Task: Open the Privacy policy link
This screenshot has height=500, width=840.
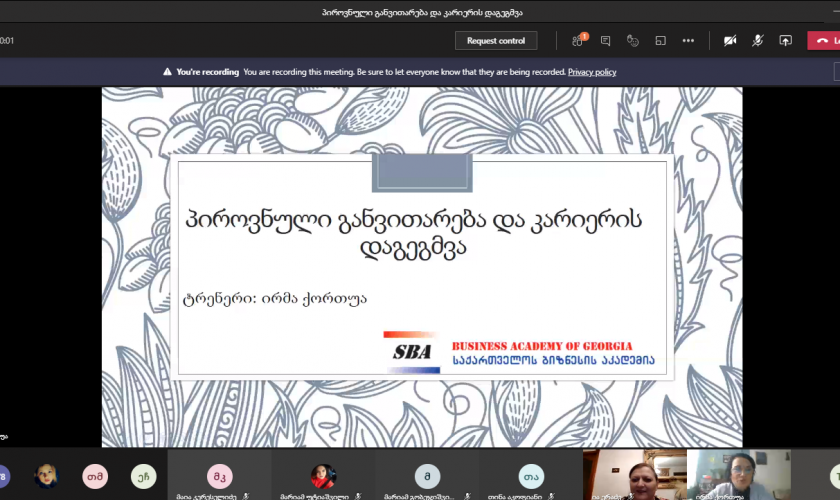Action: (592, 72)
